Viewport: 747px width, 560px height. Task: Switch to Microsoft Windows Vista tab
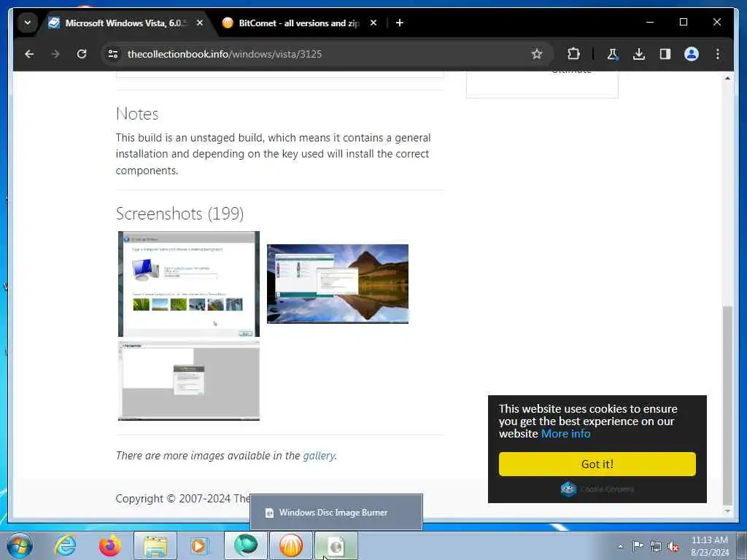click(125, 23)
